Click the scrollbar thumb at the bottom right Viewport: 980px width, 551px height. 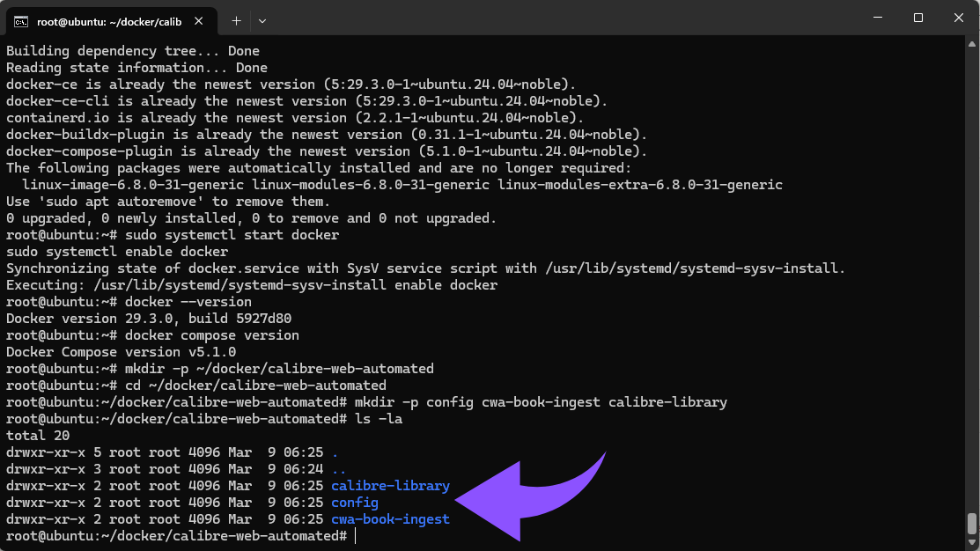(972, 523)
